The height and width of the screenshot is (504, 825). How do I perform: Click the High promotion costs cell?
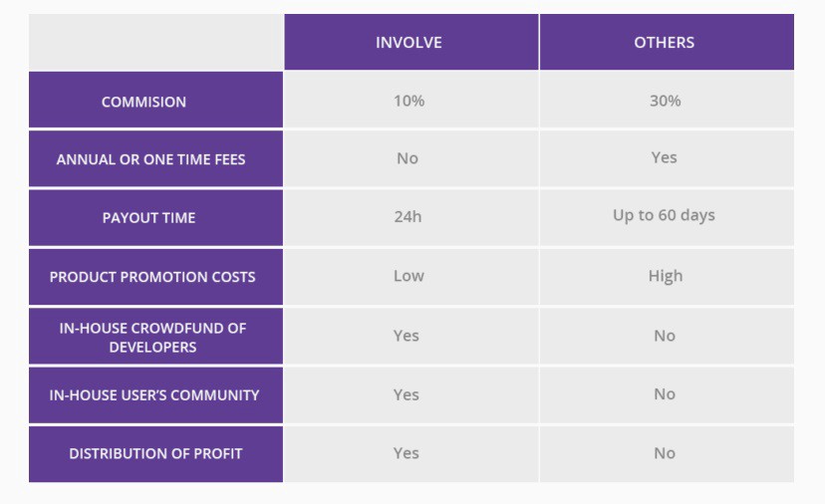(x=667, y=277)
